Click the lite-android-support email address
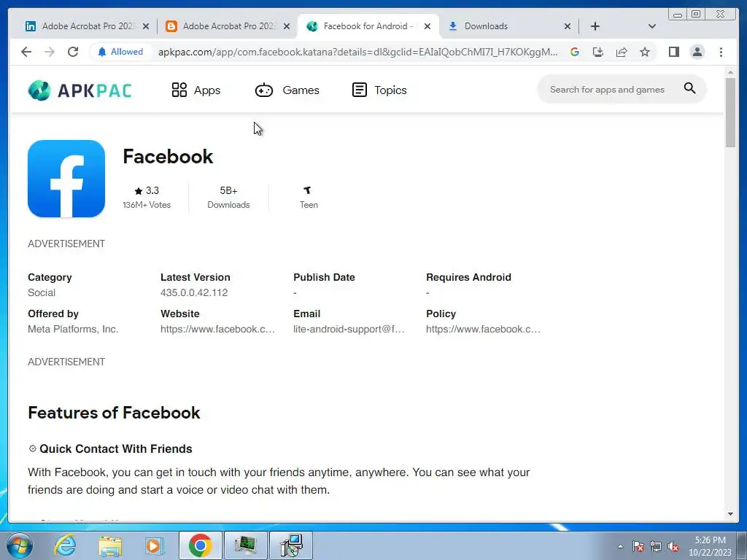The image size is (747, 560). point(349,329)
